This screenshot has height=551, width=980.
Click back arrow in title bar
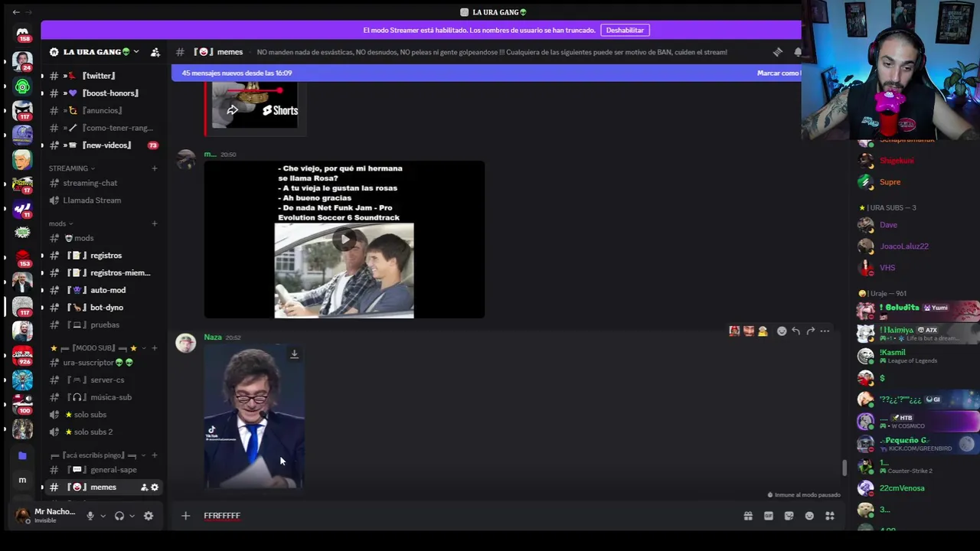(16, 12)
